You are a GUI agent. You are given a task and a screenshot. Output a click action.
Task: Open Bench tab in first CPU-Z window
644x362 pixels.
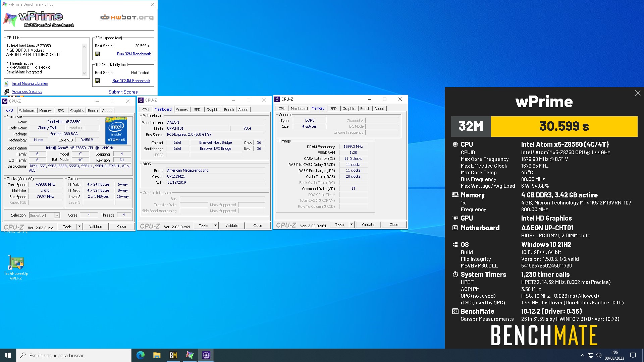93,111
